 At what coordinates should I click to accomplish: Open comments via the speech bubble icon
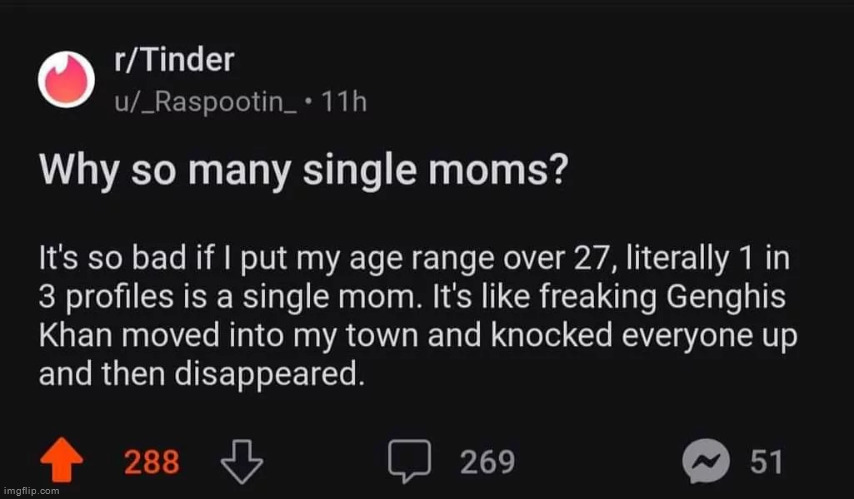click(x=410, y=461)
